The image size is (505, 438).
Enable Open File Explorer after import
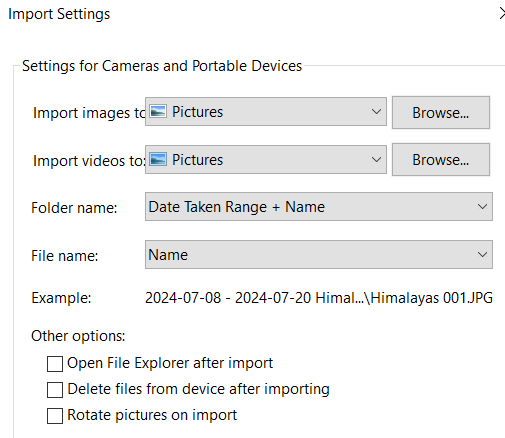tap(55, 364)
